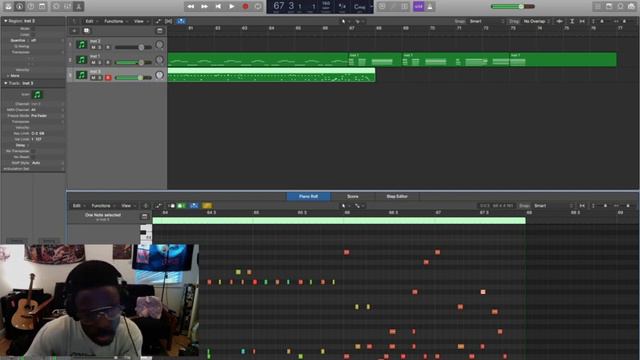640x360 pixels.
Task: Switch to the Step Editor tab
Action: 397,196
